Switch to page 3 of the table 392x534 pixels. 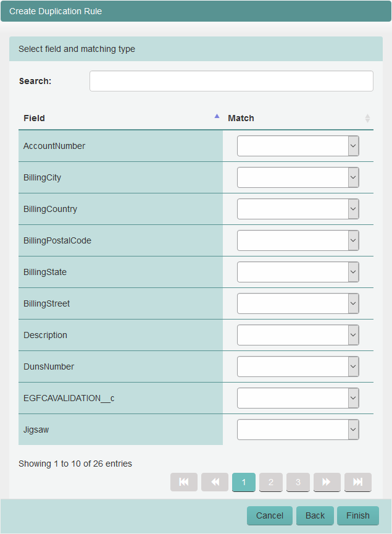click(x=298, y=482)
